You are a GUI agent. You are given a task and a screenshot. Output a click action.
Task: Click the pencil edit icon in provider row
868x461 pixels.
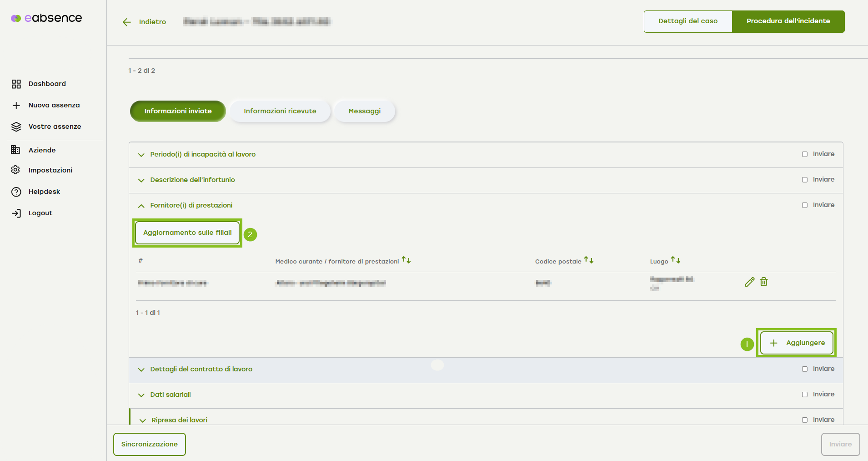(749, 282)
